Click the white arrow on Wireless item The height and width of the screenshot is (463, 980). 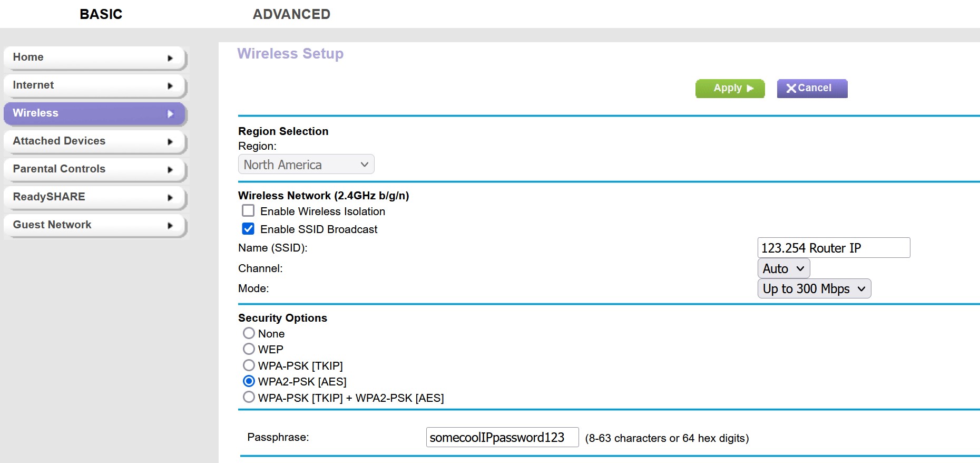(x=170, y=114)
